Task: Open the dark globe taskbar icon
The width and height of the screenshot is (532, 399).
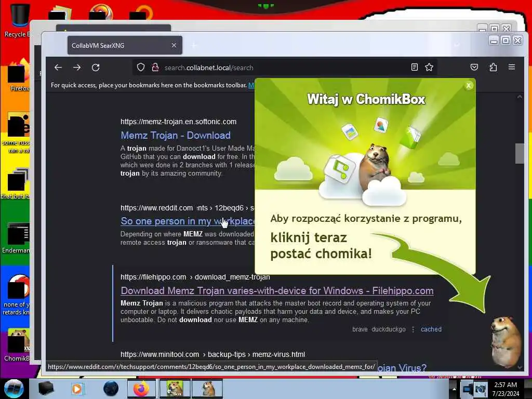Action: point(111,389)
